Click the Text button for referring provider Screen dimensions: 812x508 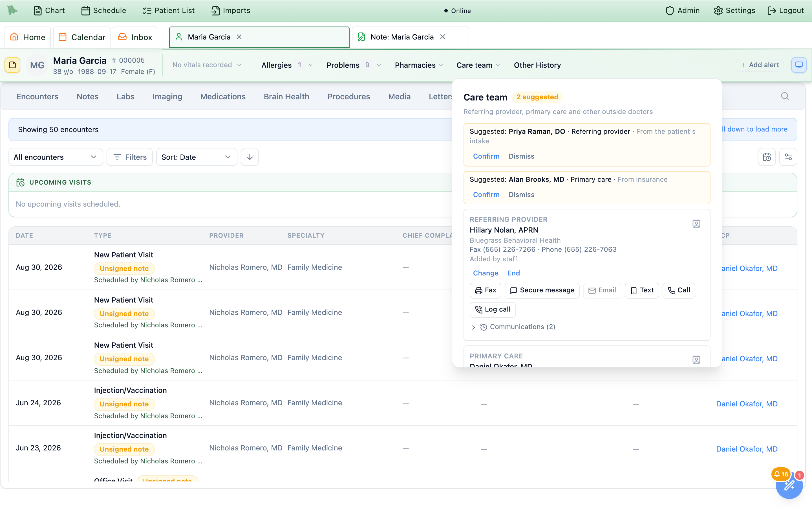point(641,290)
